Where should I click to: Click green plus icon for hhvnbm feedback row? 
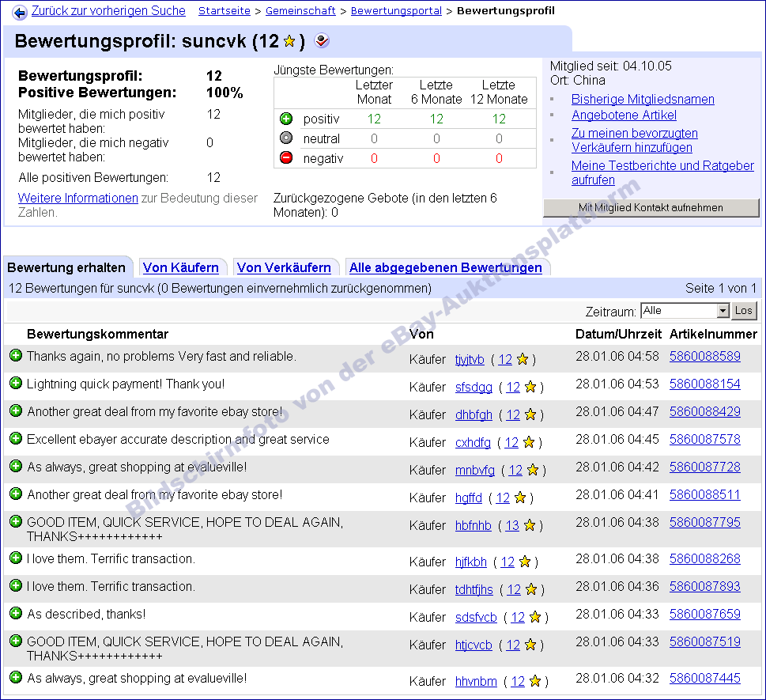point(16,678)
